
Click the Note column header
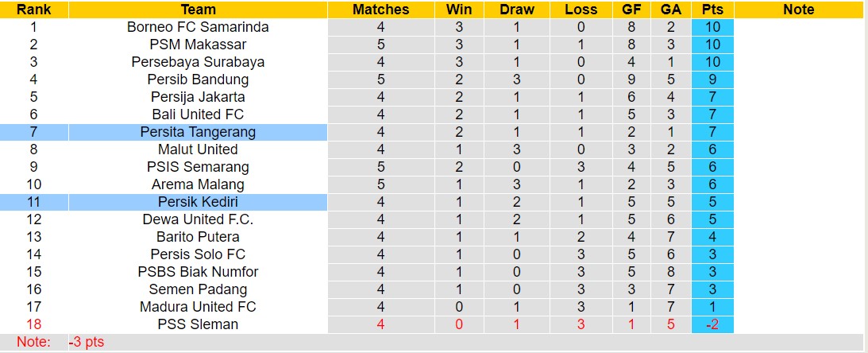[798, 10]
